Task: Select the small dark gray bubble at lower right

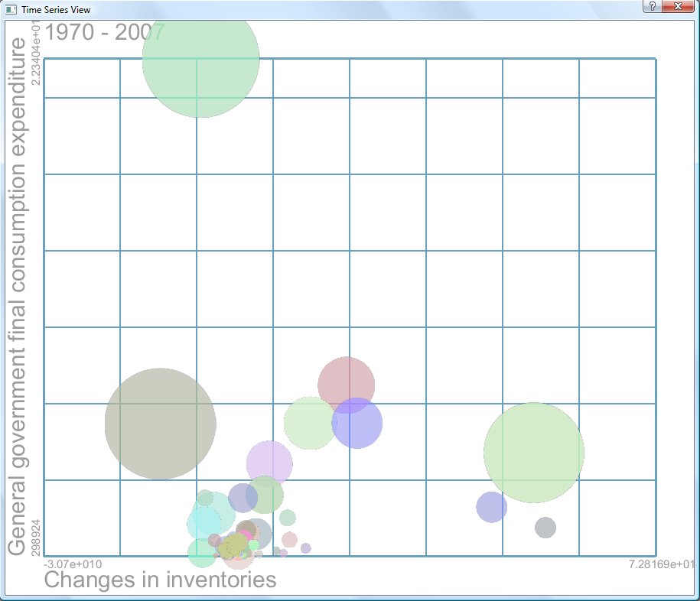Action: pos(545,528)
